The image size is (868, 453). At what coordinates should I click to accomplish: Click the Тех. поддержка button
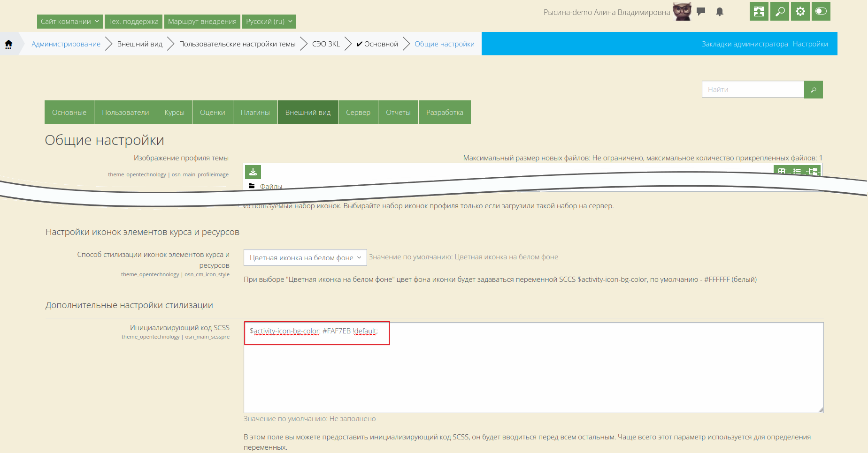133,22
